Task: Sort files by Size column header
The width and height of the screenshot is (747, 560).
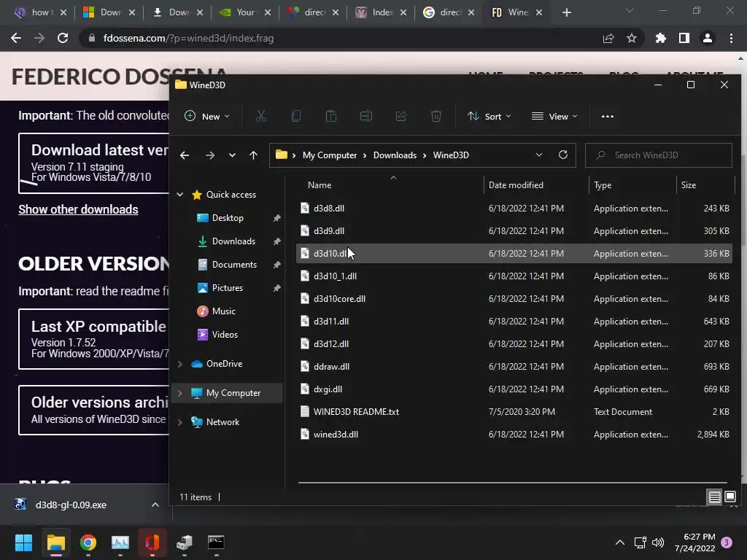Action: 689,185
